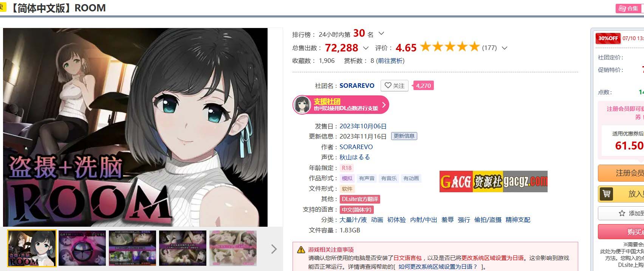Click the 更新信息 button
The width and height of the screenshot is (644, 271).
tap(404, 136)
